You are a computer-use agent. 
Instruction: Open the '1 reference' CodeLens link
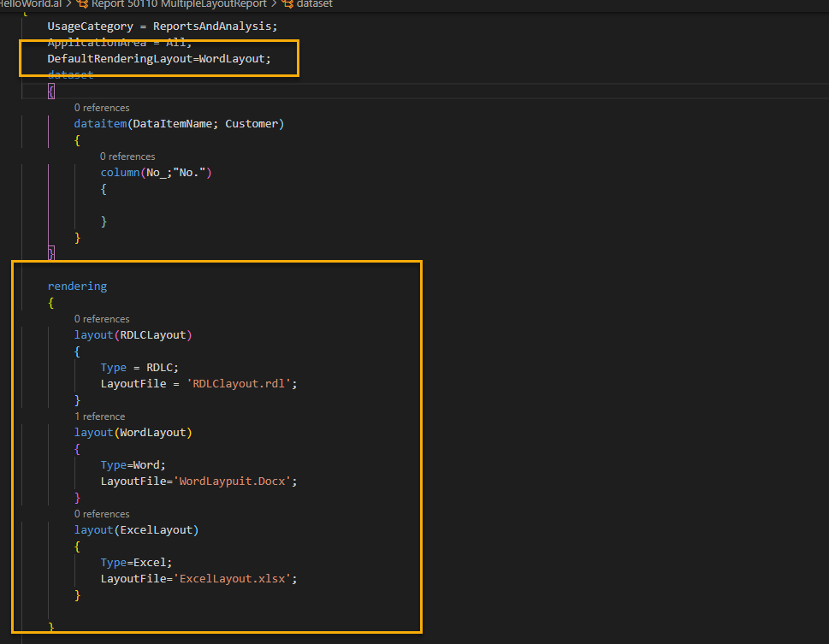[99, 417]
